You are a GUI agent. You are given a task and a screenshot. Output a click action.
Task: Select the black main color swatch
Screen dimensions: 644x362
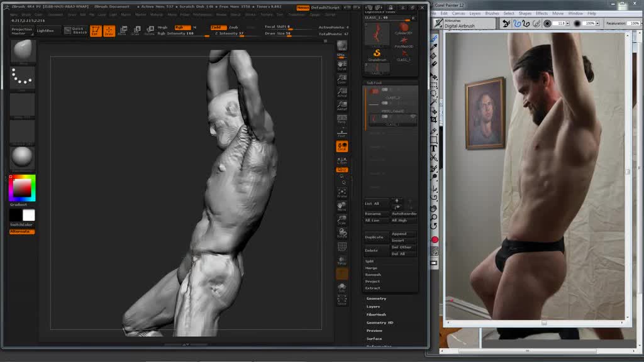[x=16, y=215]
